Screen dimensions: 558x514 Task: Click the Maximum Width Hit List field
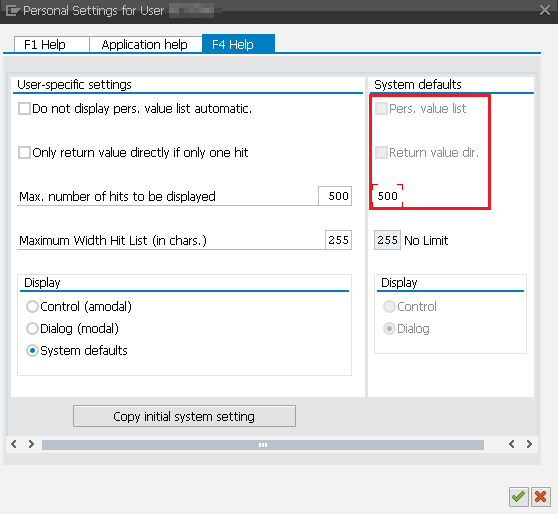338,240
